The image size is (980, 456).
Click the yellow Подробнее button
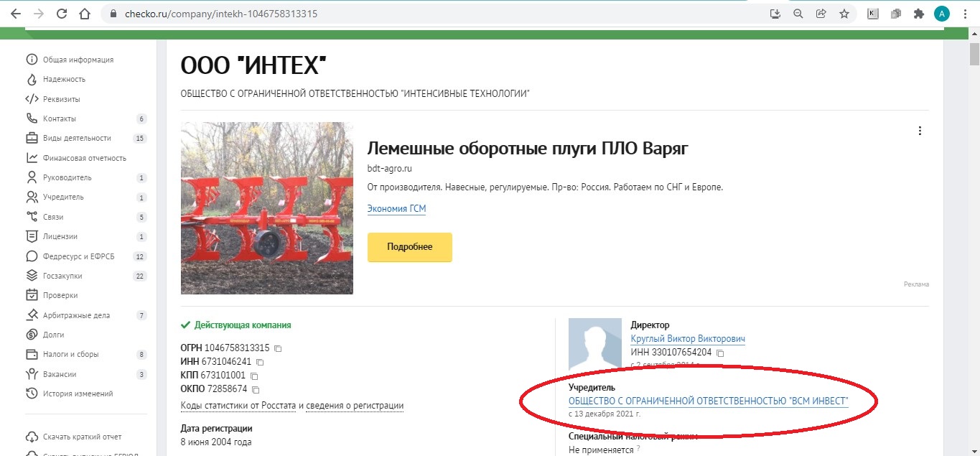[x=410, y=247]
